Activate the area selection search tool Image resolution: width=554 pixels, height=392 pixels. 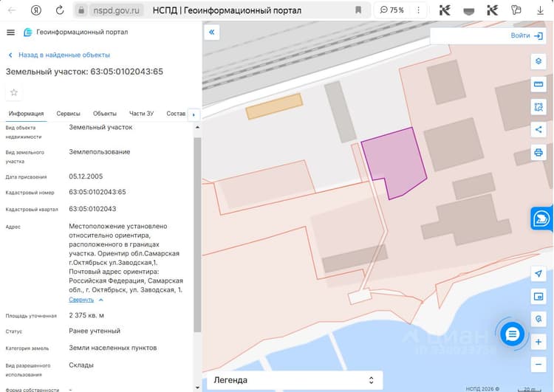pyautogui.click(x=538, y=106)
